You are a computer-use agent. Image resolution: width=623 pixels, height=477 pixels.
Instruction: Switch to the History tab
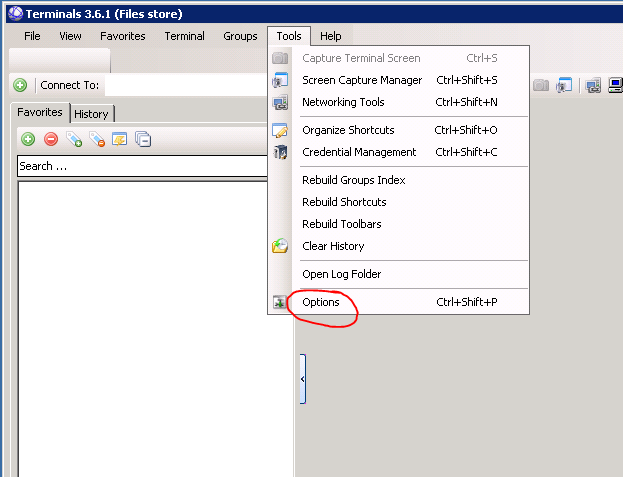pos(91,114)
